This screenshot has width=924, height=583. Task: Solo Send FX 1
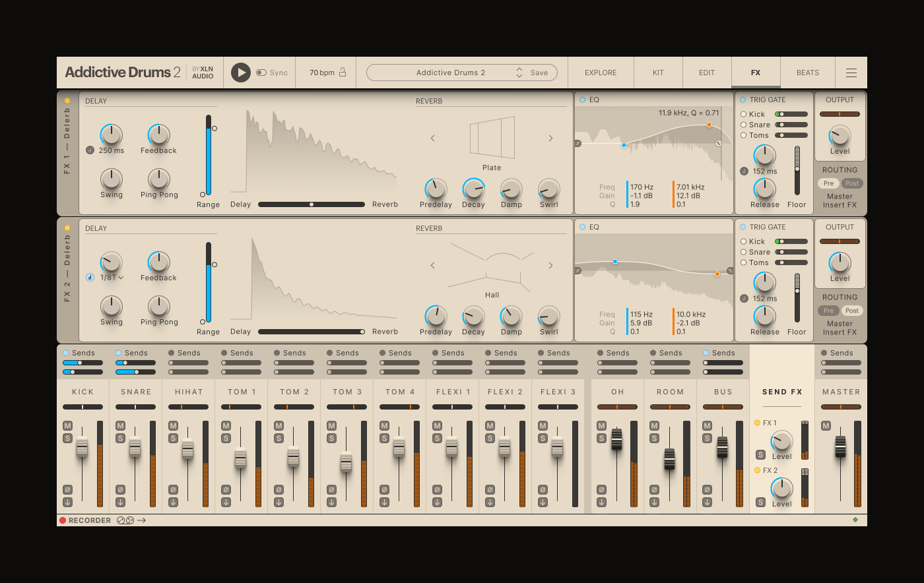pyautogui.click(x=760, y=455)
